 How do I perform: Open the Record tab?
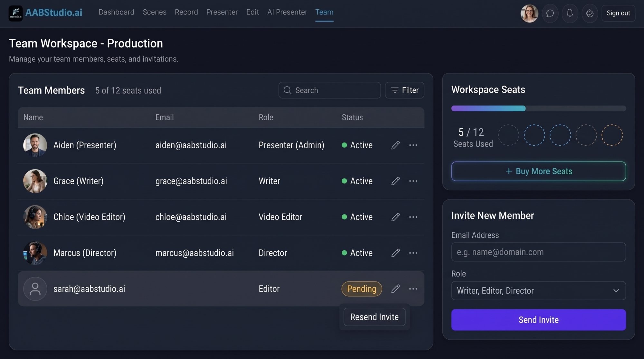(x=186, y=12)
